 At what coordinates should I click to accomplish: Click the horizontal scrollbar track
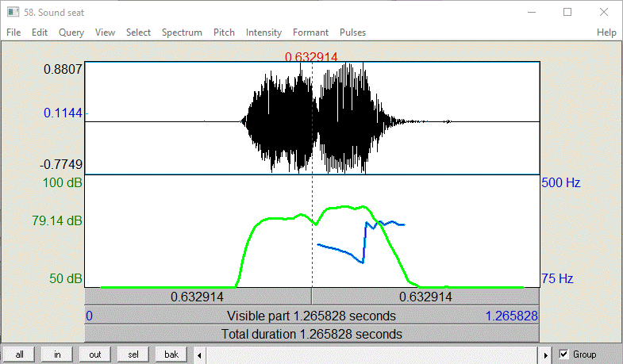[372, 355]
